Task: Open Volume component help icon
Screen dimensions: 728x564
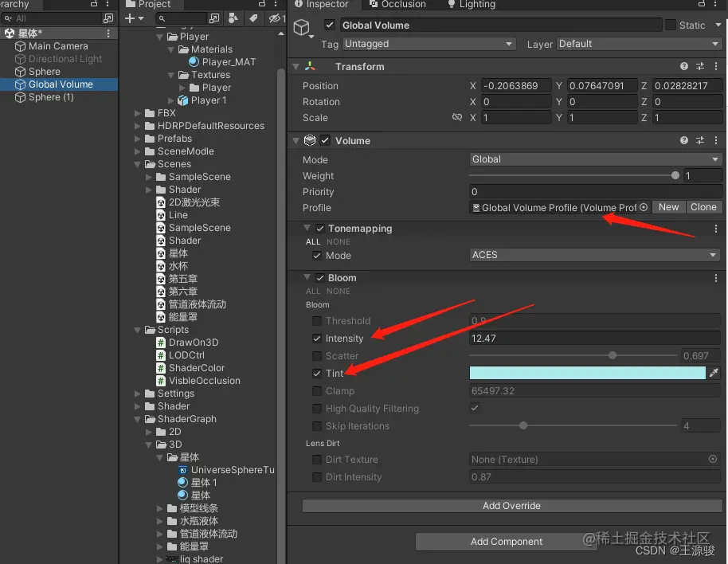Action: (684, 140)
